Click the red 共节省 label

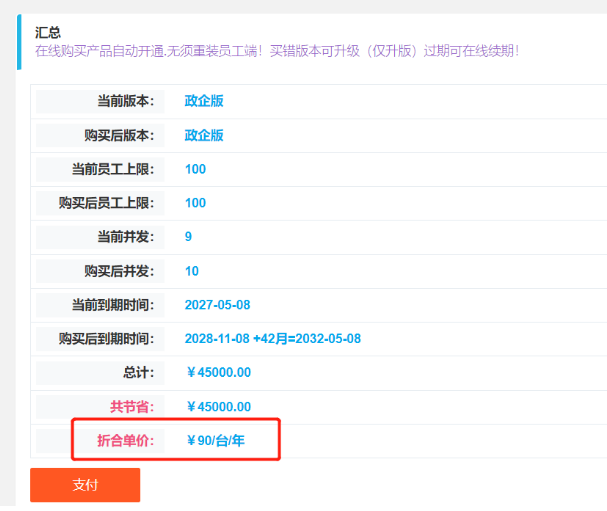[132, 407]
